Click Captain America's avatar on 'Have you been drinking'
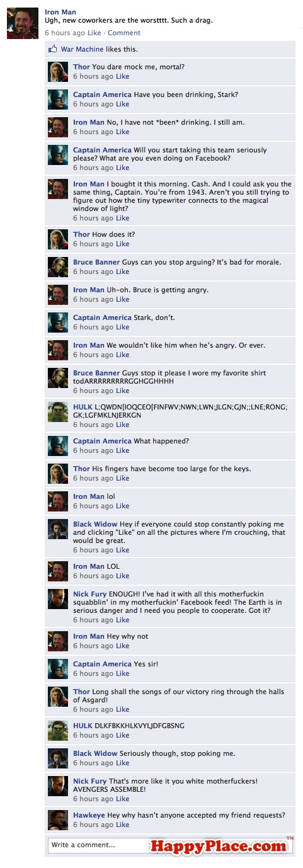303x868 pixels. coord(58,100)
